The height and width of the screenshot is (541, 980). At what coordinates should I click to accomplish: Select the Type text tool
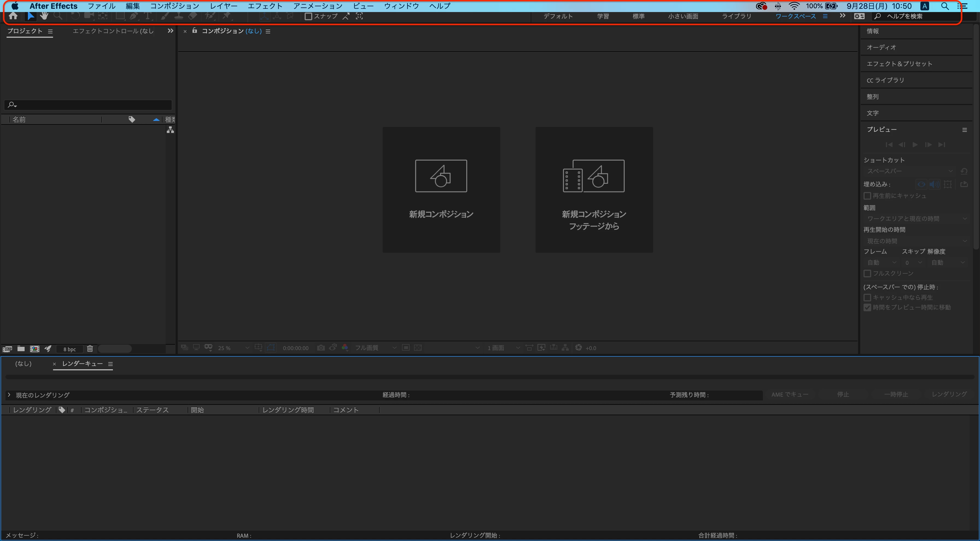pyautogui.click(x=148, y=16)
